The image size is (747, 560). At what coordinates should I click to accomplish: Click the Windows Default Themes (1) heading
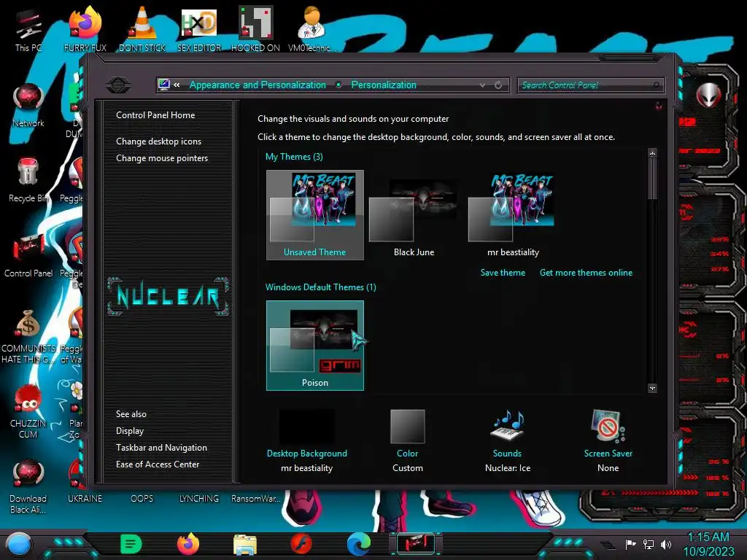[x=321, y=287]
